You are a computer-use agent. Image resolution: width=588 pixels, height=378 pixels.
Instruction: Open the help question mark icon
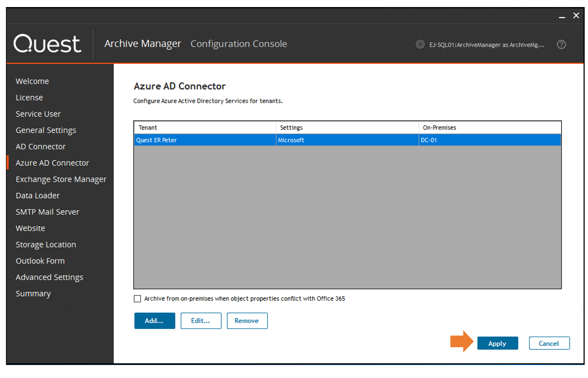coord(561,45)
